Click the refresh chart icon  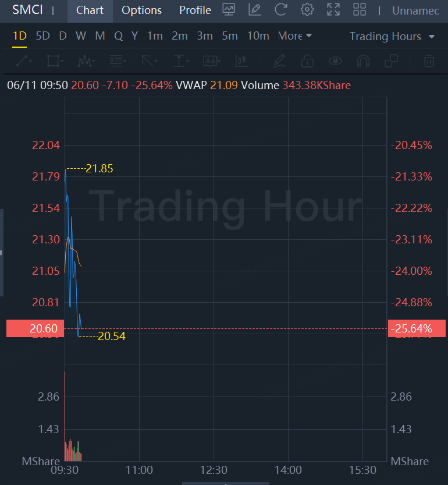(281, 10)
